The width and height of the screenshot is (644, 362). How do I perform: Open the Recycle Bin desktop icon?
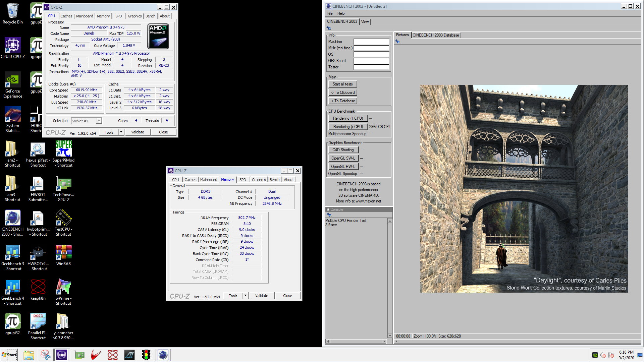point(12,13)
